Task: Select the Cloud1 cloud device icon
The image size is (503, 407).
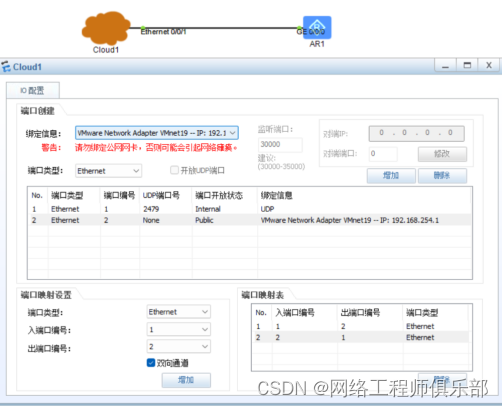Action: [x=106, y=28]
